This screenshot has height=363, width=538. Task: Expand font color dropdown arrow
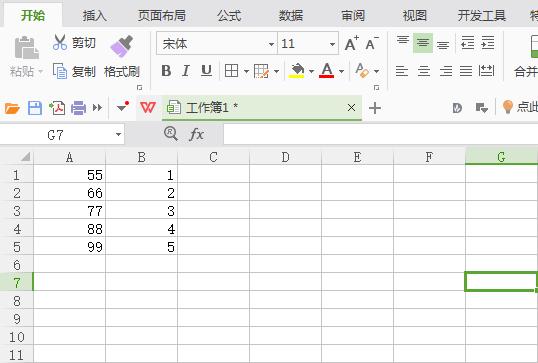341,71
